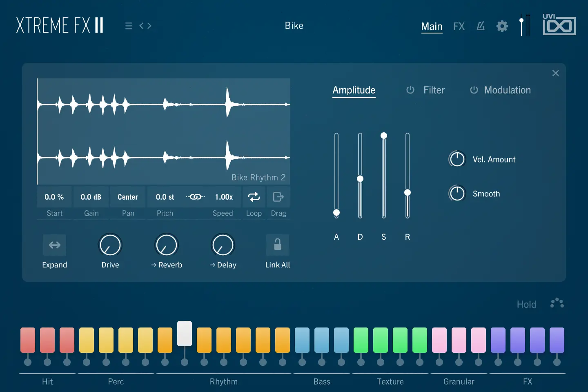Click the Texture category label
Viewport: 588px width, 392px height.
390,381
